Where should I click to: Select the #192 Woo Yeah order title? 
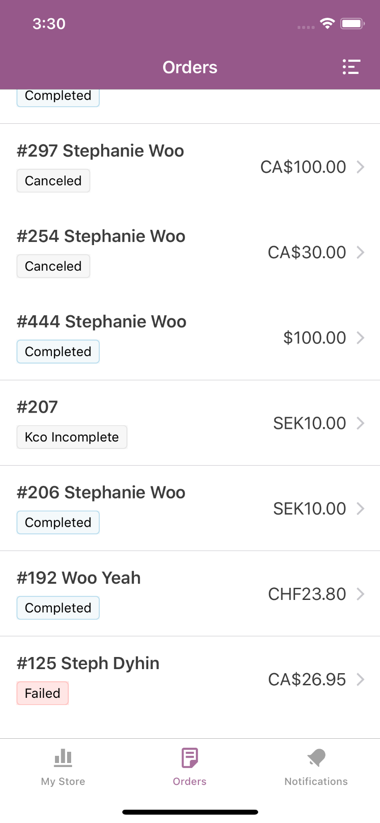point(79,577)
